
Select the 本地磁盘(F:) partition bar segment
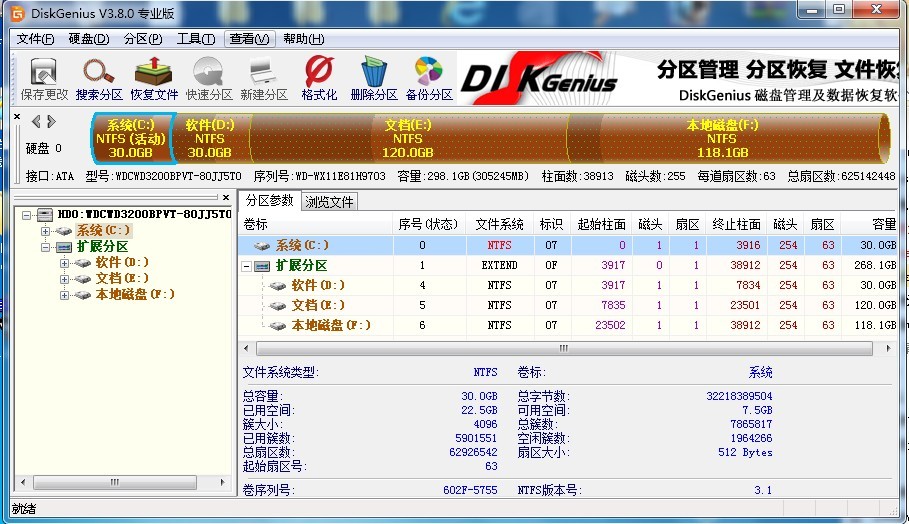[x=722, y=138]
